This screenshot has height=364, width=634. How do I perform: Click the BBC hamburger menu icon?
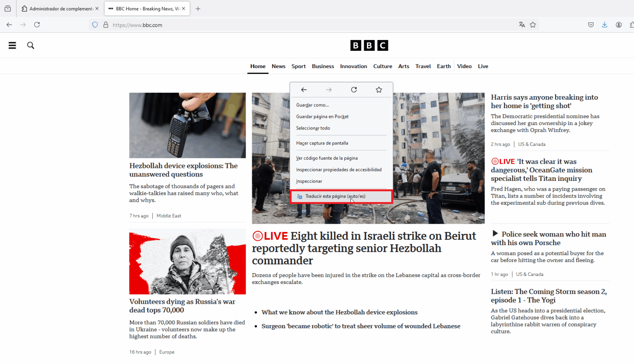point(12,45)
